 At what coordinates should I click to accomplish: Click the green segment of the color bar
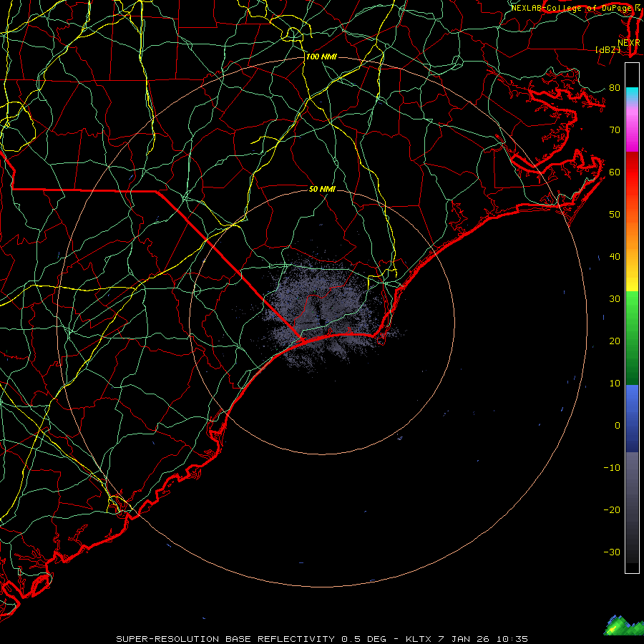click(x=632, y=338)
